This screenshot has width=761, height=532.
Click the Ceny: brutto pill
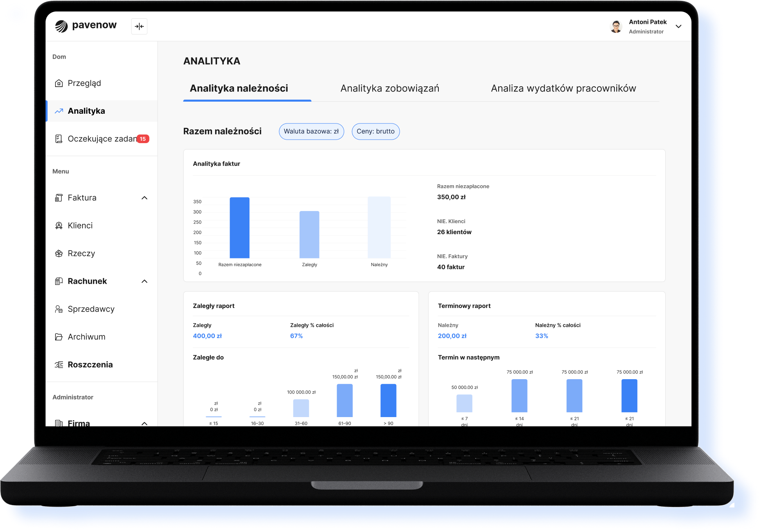pyautogui.click(x=375, y=131)
